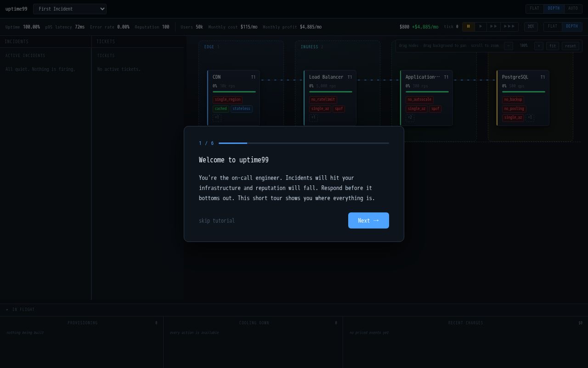Click the spof tag on Load Balancer

pyautogui.click(x=339, y=109)
